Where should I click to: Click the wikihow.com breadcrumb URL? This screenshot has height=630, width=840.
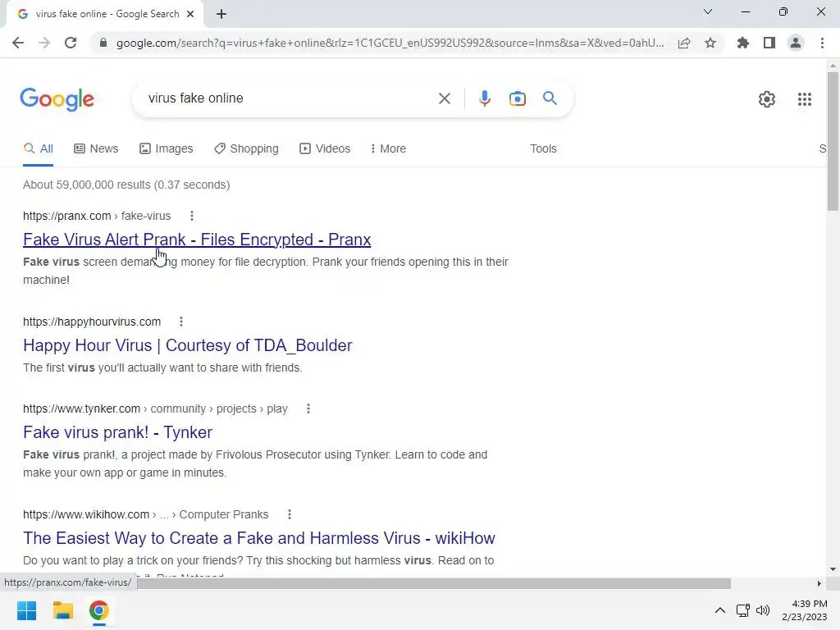coord(146,514)
